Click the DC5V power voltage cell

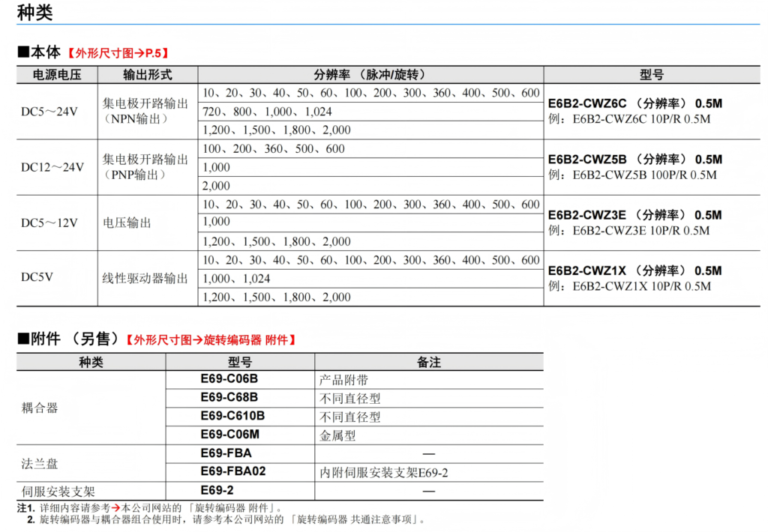(x=37, y=278)
